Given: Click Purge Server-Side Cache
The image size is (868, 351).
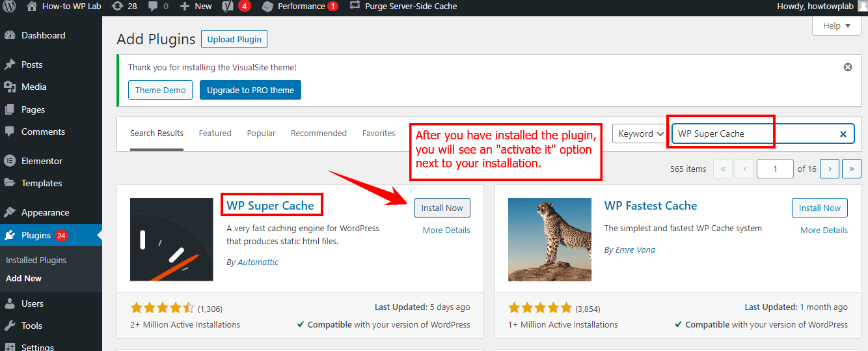Looking at the screenshot, I should click(x=403, y=7).
